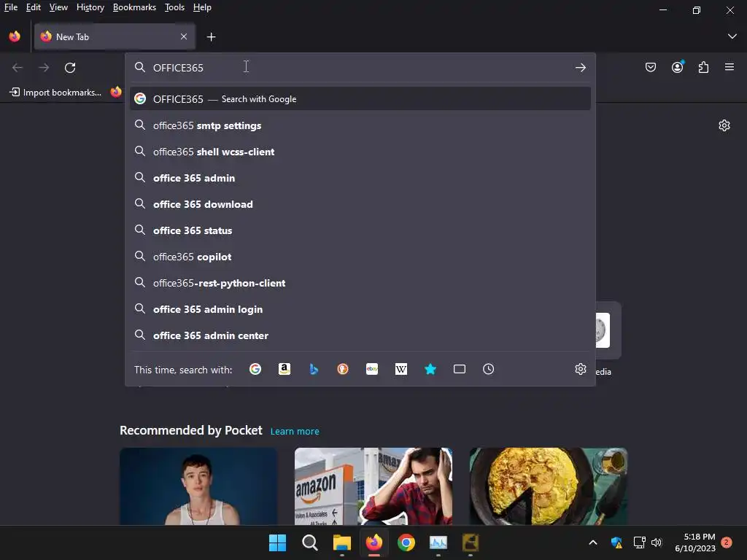Open the Save to Pocket button
Screen dimensions: 747x560
(x=650, y=68)
